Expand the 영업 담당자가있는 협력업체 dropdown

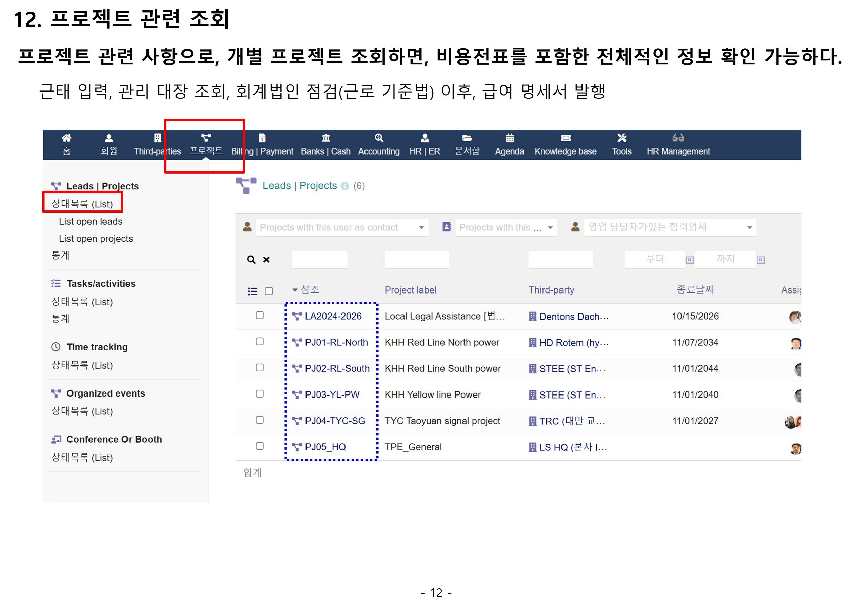point(670,227)
